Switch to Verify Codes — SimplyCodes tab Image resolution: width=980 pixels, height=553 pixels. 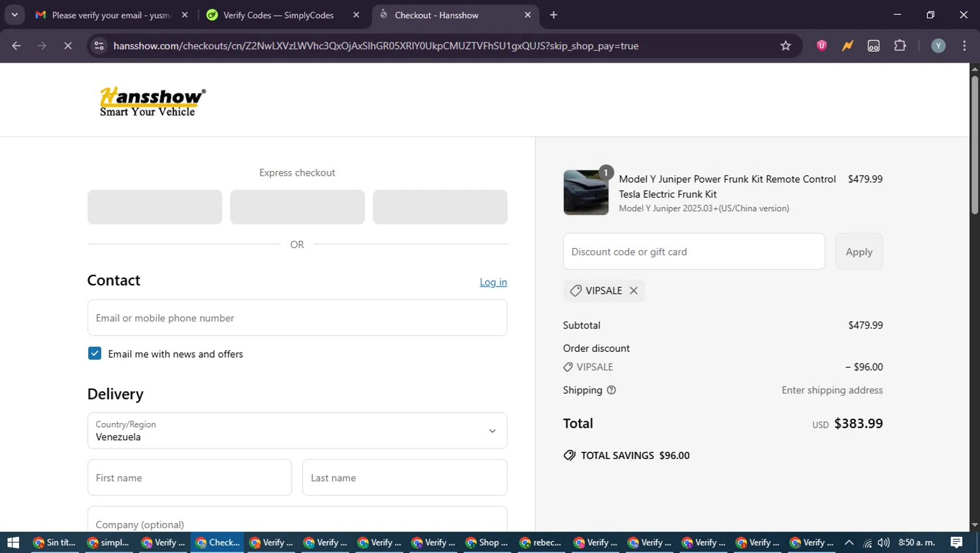pos(283,15)
